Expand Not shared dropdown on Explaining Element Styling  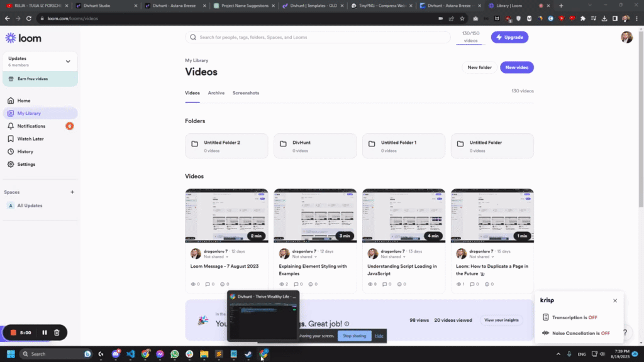(x=305, y=257)
